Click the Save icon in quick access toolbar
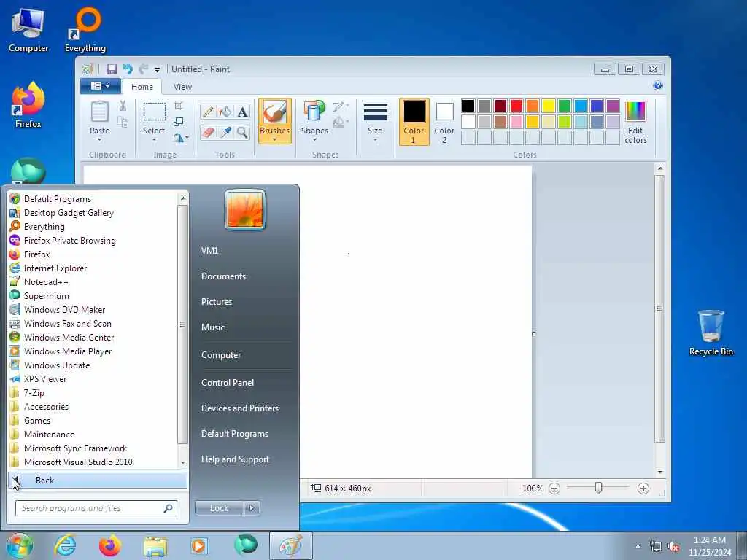Screen dimensions: 747x560 tap(112, 69)
